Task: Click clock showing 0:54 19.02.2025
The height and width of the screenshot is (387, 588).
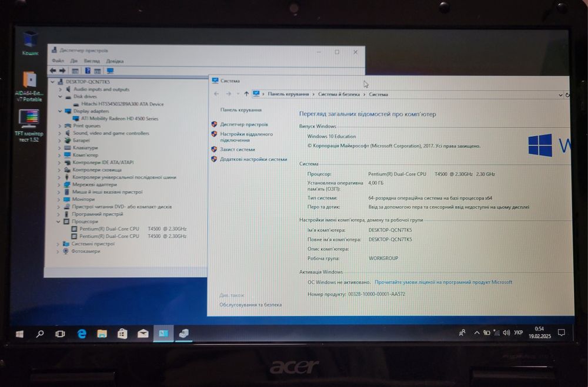Action: (x=540, y=332)
